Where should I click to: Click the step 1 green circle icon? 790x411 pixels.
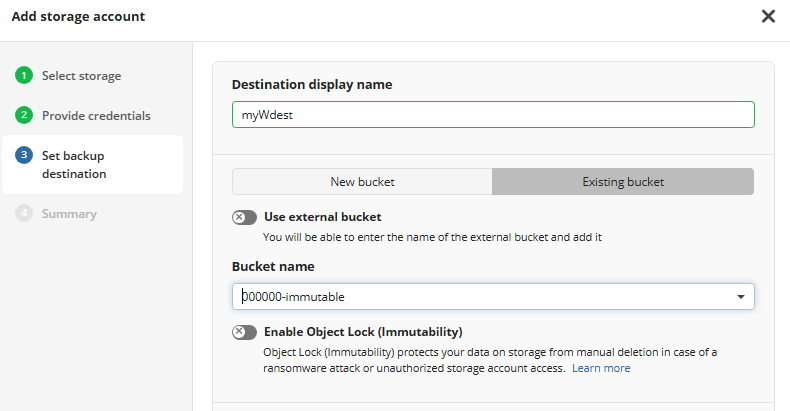(x=24, y=76)
